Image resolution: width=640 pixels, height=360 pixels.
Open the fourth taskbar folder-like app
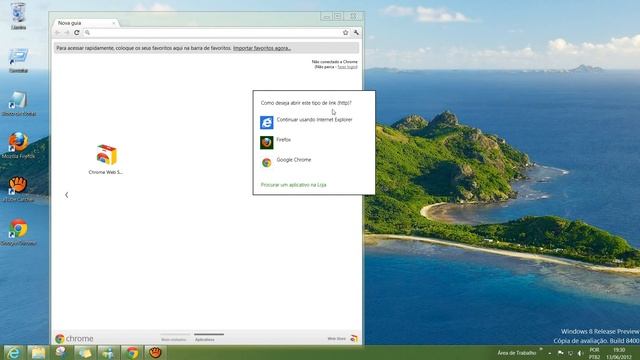85,353
